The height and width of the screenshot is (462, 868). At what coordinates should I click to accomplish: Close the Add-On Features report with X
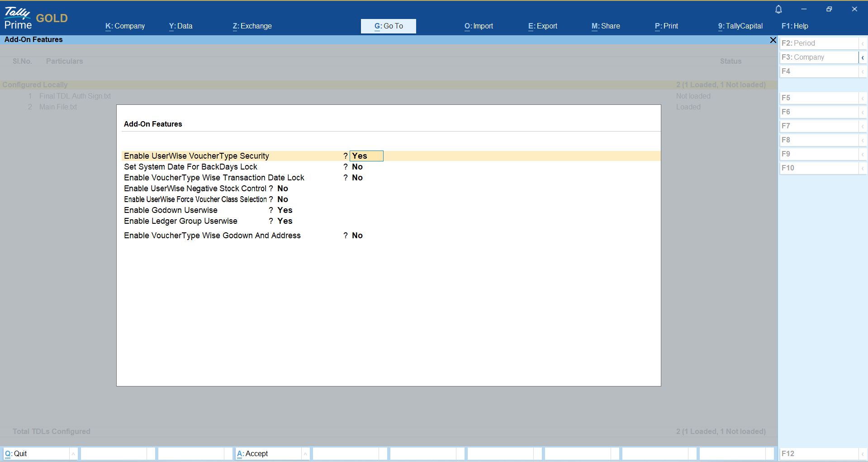(773, 40)
